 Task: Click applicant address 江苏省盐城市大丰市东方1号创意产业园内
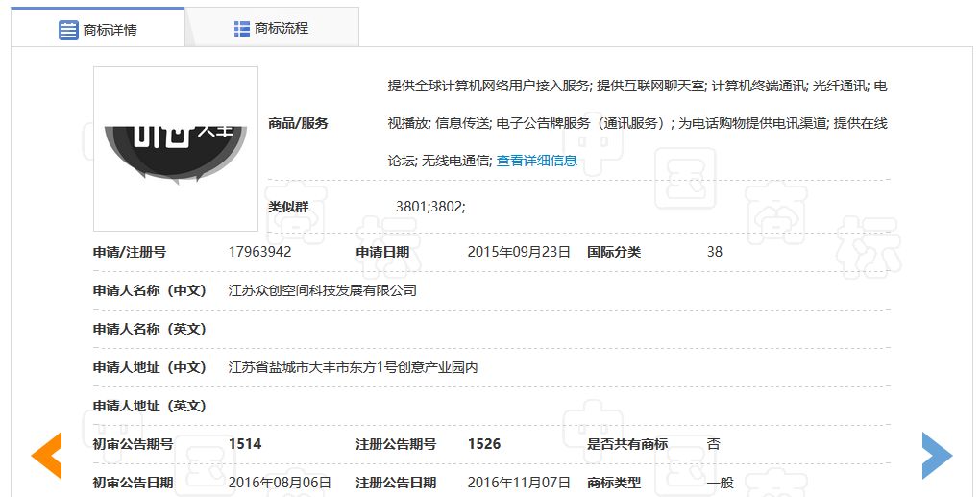pos(354,367)
